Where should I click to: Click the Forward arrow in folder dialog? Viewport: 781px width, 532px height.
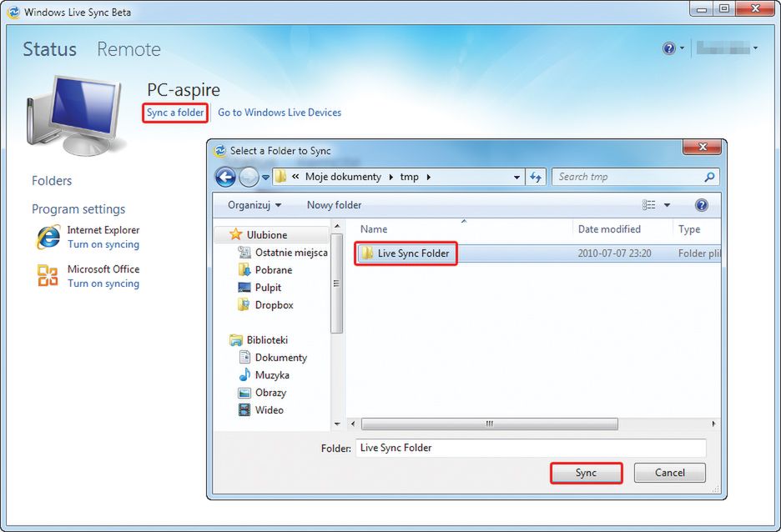click(249, 177)
